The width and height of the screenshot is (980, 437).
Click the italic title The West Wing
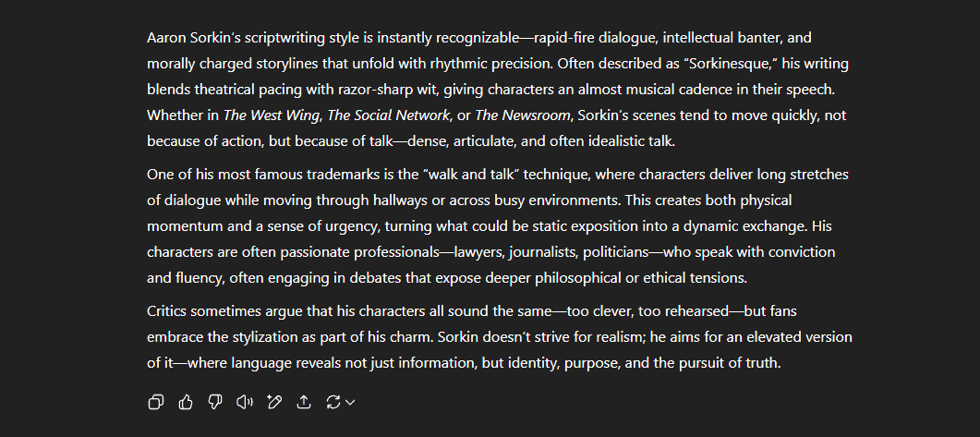[x=272, y=115]
